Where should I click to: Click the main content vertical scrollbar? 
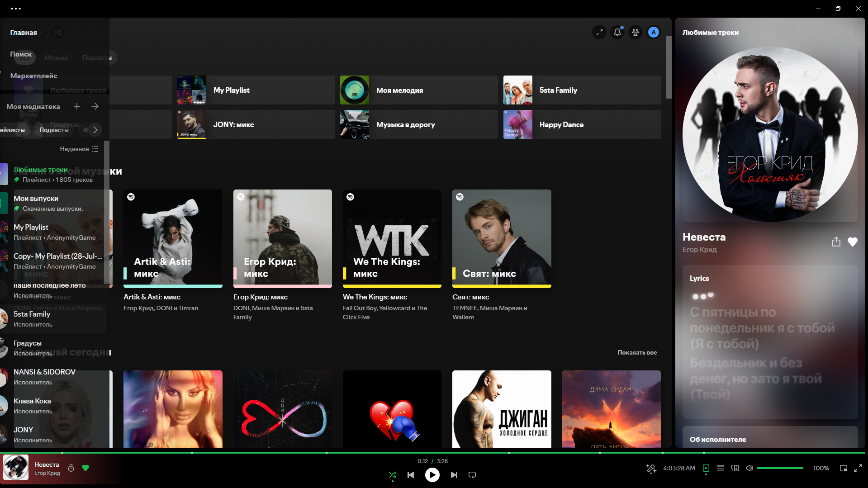coord(669,67)
